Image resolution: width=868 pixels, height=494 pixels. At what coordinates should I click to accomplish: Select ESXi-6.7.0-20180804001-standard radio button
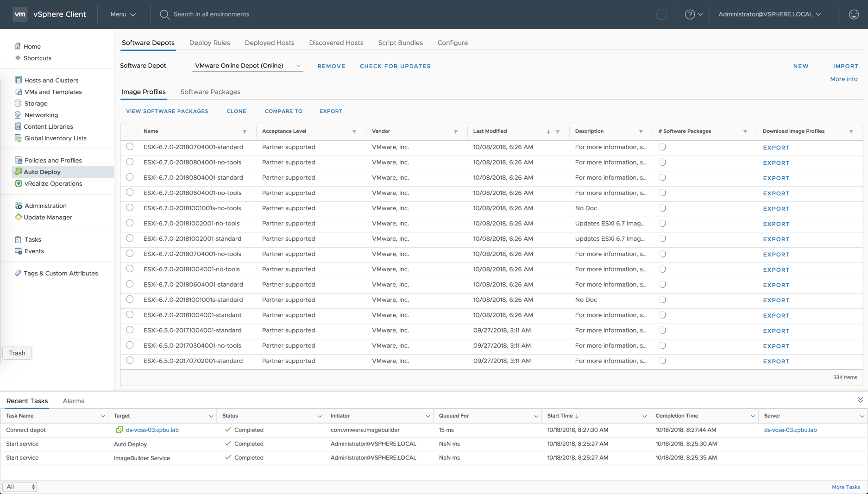pyautogui.click(x=130, y=177)
